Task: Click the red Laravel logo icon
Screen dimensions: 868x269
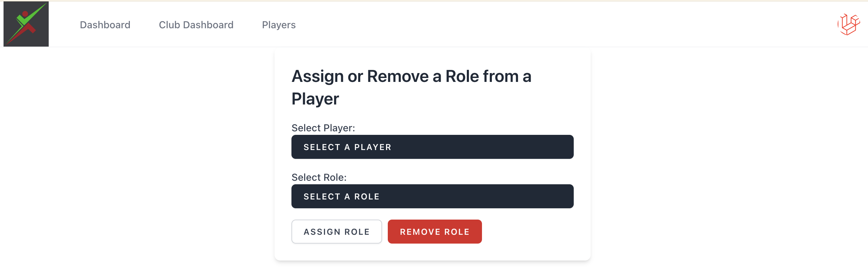Action: (x=849, y=24)
